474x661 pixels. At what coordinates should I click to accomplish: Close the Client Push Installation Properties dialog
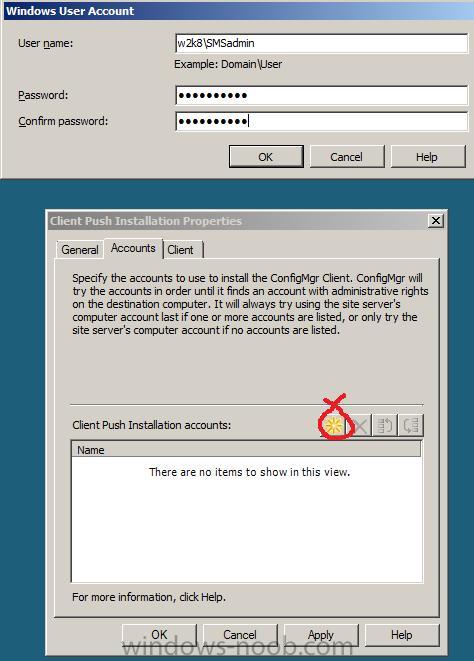tap(436, 220)
